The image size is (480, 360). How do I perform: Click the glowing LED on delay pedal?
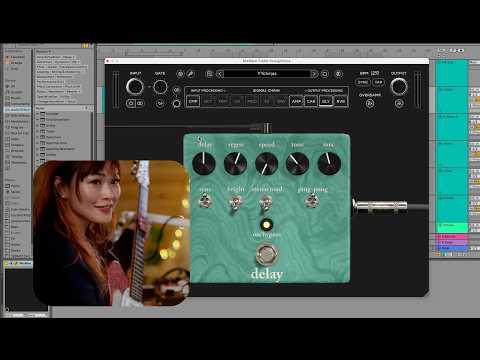click(x=266, y=225)
